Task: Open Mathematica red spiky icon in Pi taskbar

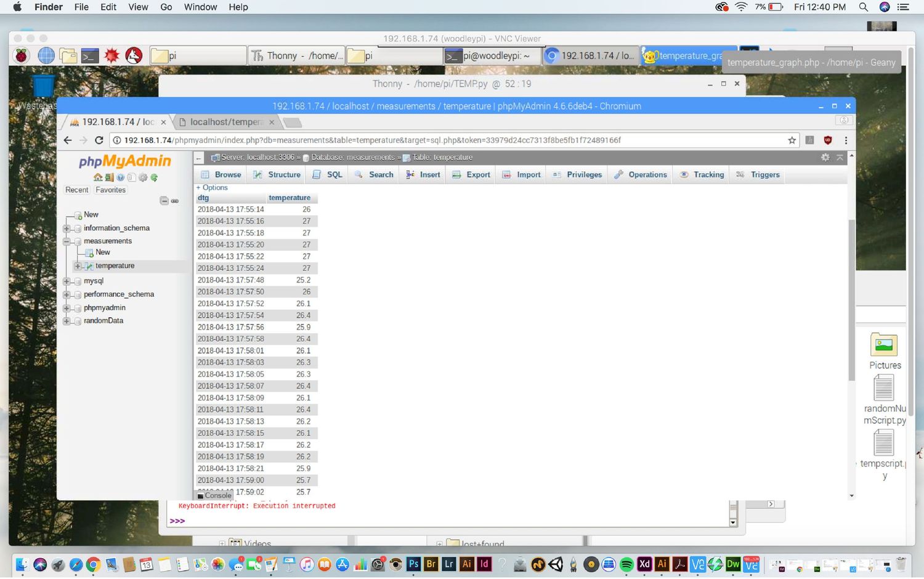Action: point(111,55)
